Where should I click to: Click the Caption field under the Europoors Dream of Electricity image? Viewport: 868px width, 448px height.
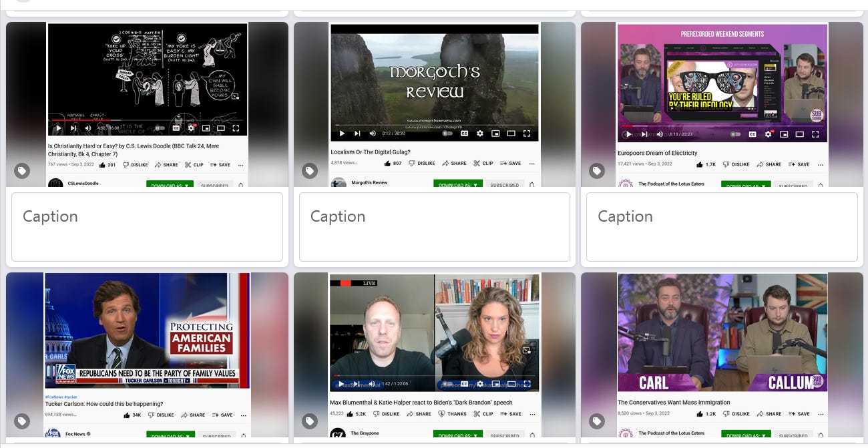pyautogui.click(x=722, y=226)
